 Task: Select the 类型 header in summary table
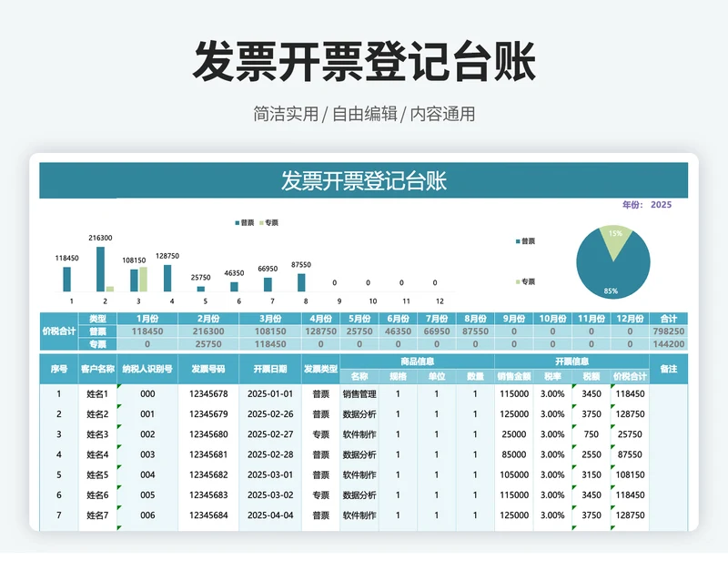pyautogui.click(x=97, y=319)
